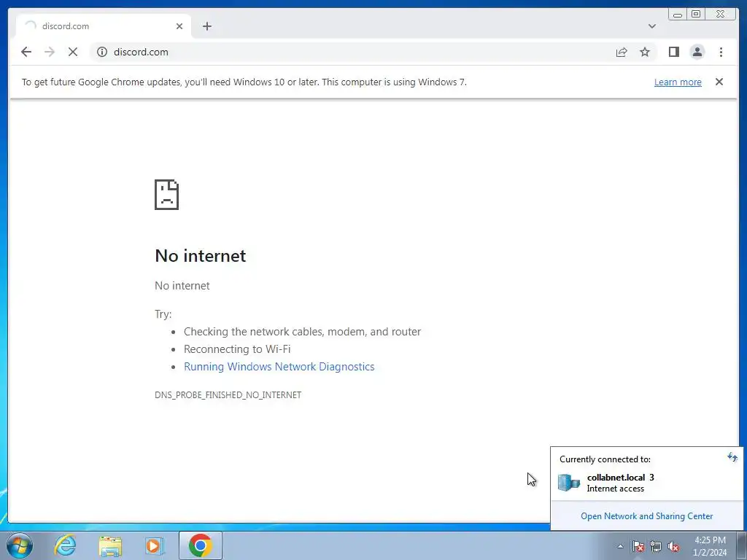Select the No internet heading

tap(200, 256)
